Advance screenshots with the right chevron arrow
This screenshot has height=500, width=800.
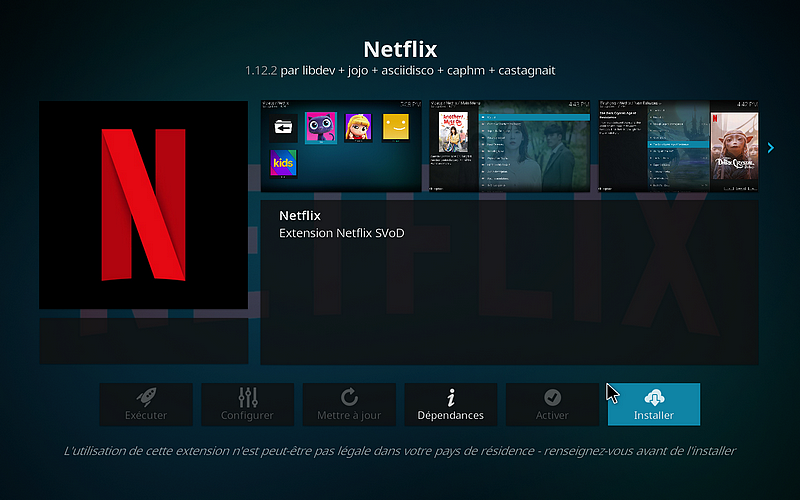point(770,148)
